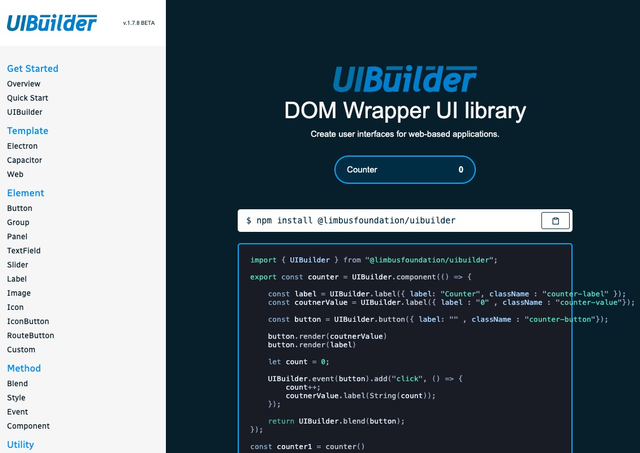
Task: Open the Blend method docs
Action: [18, 384]
